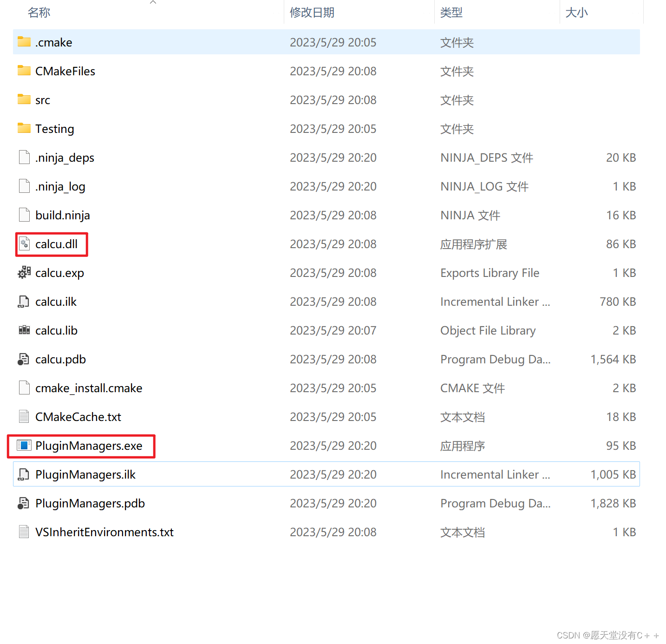The height and width of the screenshot is (644, 666).
Task: Click the 1,564 KB size cell
Action: pos(613,359)
